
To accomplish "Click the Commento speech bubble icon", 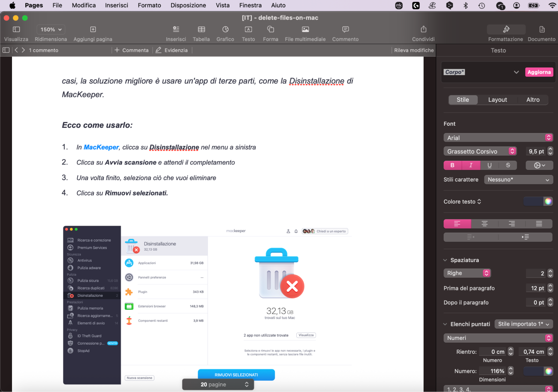I will tap(345, 29).
